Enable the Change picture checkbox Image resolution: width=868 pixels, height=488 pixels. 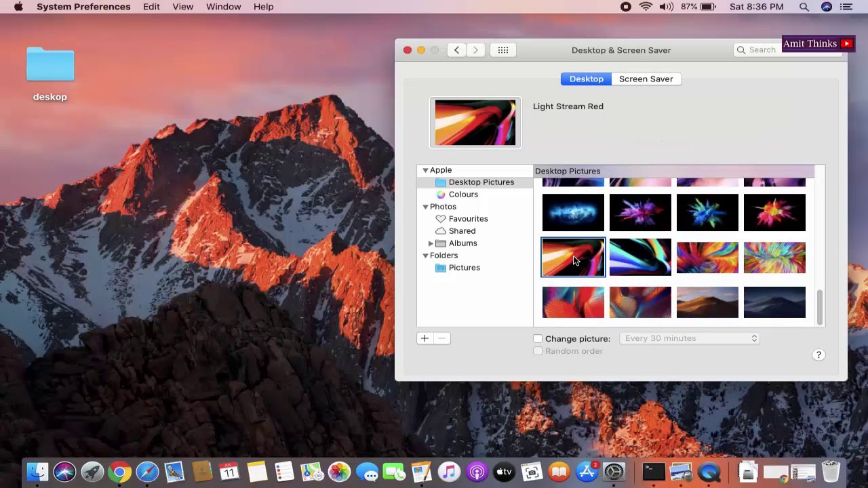coord(538,338)
